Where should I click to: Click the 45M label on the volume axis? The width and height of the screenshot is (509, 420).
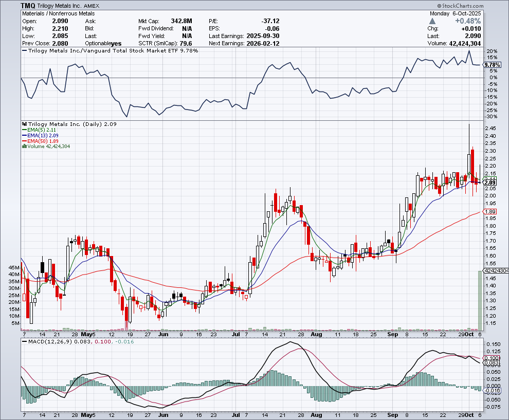14,267
